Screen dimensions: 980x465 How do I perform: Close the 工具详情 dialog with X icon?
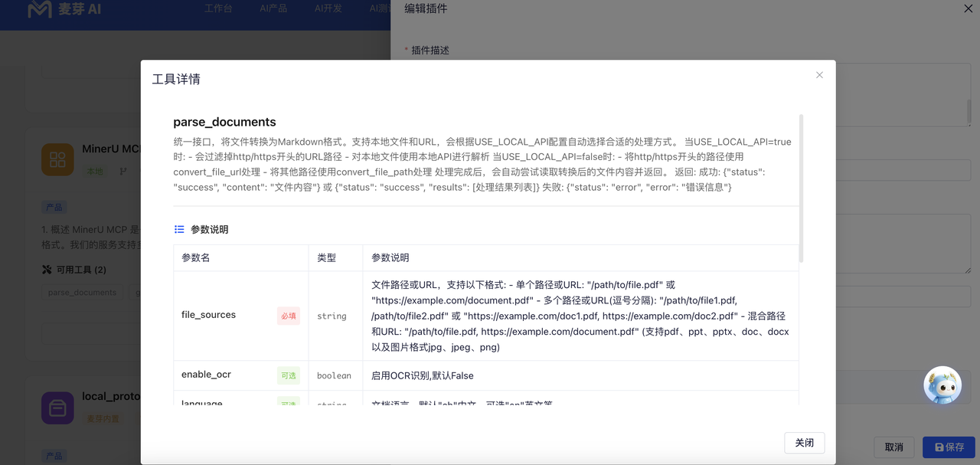coord(819,75)
